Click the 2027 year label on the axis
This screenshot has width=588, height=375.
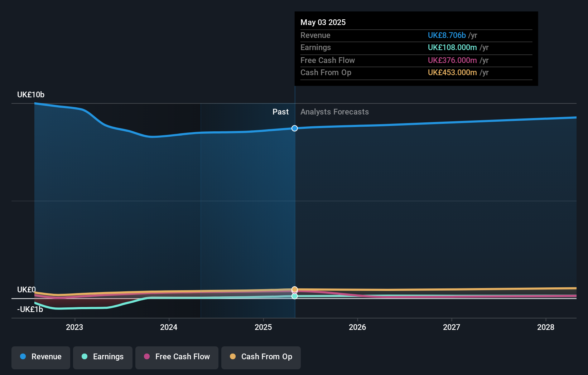pyautogui.click(x=452, y=327)
